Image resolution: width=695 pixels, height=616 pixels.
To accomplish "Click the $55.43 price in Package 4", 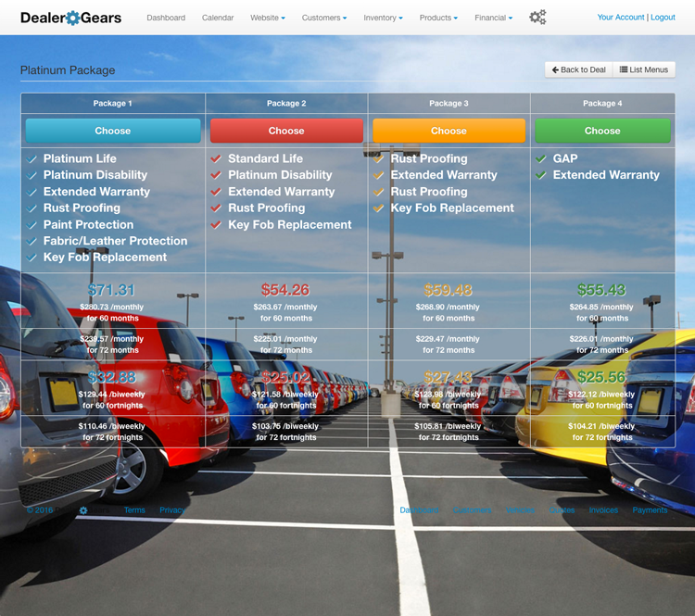I will tap(601, 290).
